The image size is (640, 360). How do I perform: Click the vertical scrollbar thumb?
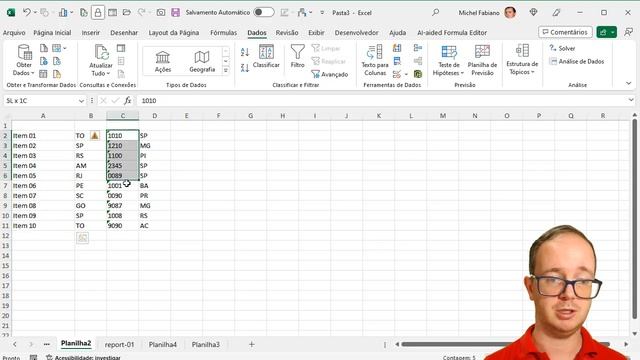point(634,218)
